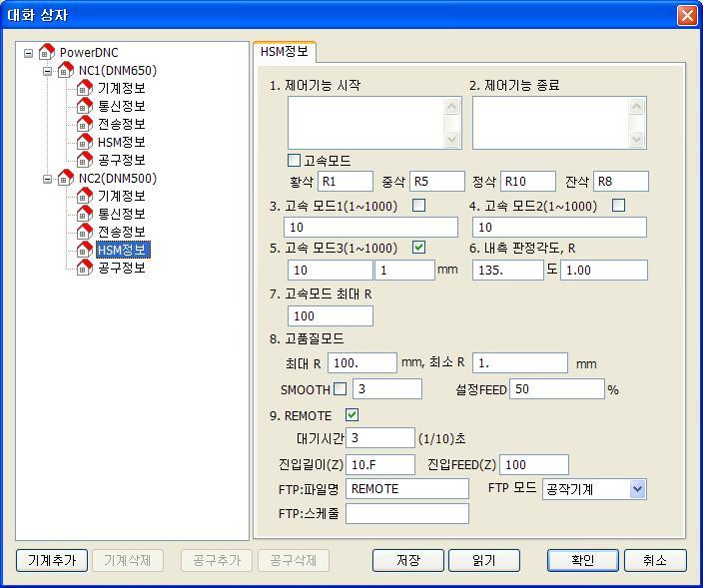Click 전송정보 icon under NC2(DNM500)

84,232
